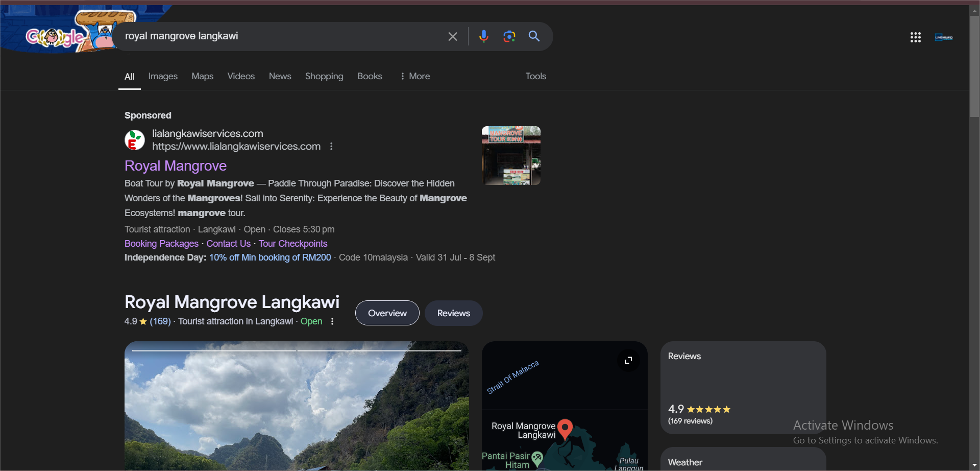Open the Booking Packages link

click(161, 244)
